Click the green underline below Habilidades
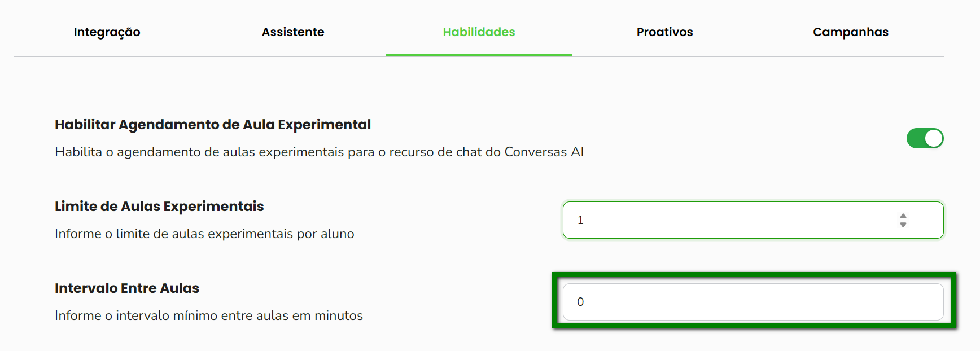This screenshot has width=980, height=351. 479,55
